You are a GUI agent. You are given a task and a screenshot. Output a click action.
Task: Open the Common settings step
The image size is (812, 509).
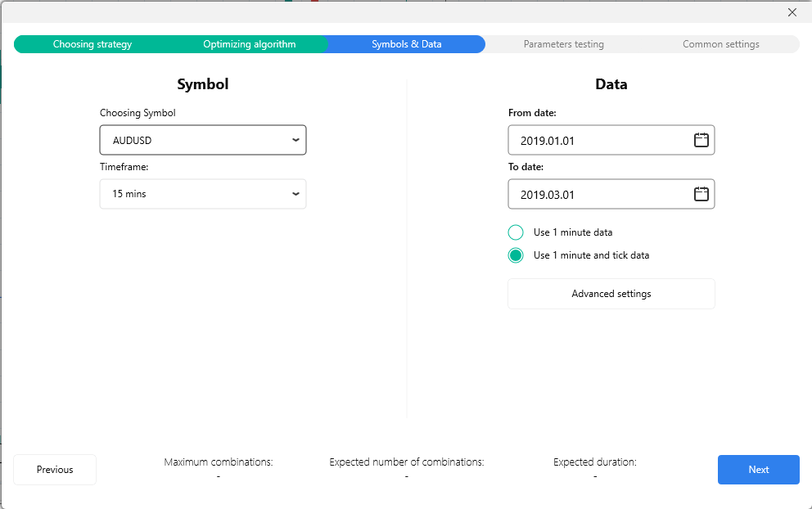pos(720,44)
